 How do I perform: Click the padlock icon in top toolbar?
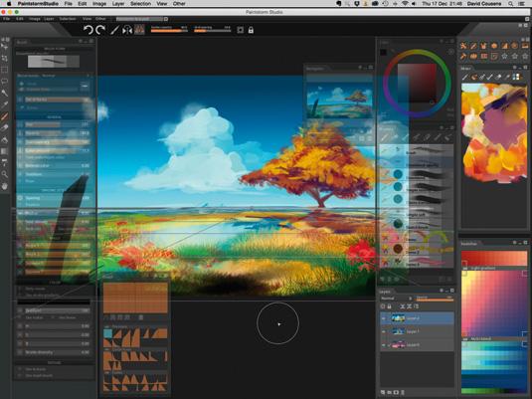pyautogui.click(x=251, y=30)
